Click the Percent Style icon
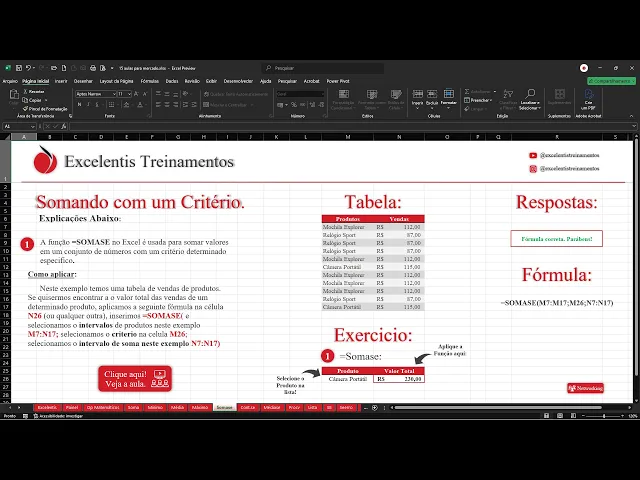Image resolution: width=640 pixels, height=480 pixels. click(294, 105)
